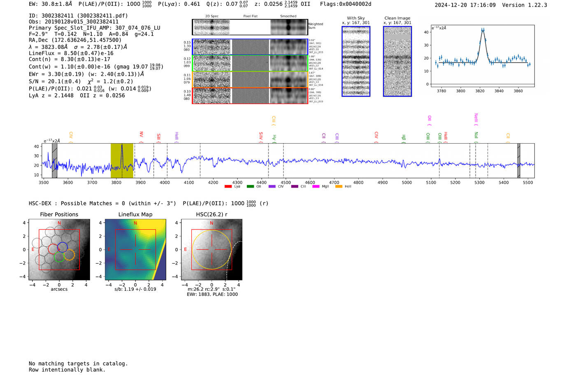Viewport: 576px width, 392px height.
Task: Click the magenta MgII legend swatch
Action: 316,187
